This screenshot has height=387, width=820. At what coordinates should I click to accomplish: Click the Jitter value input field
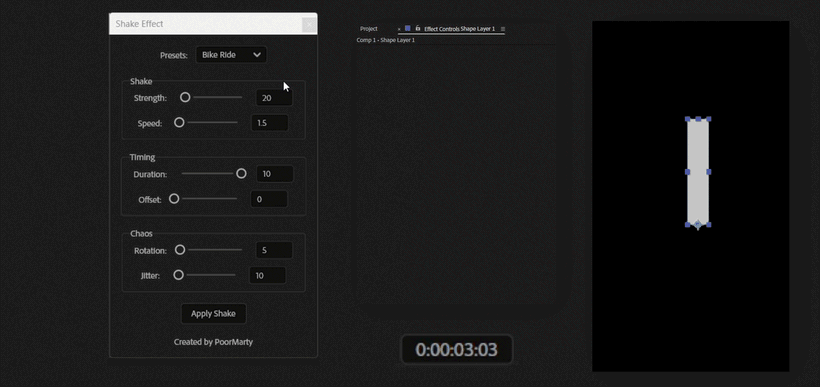pos(268,276)
